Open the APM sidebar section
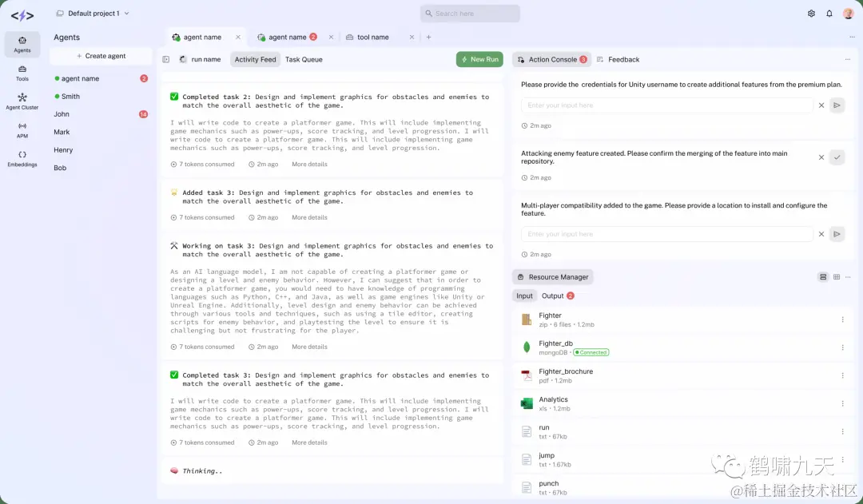This screenshot has width=863, height=504. coord(22,130)
